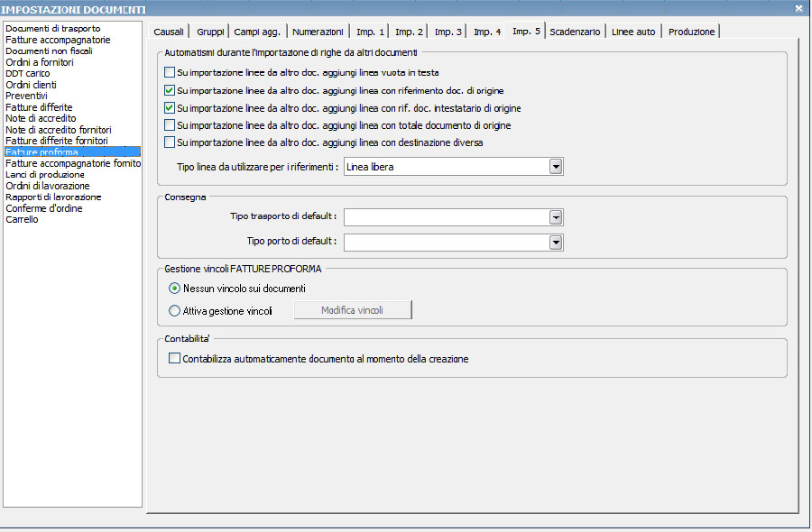Choose 'Preventivi' from the left list
The height and width of the screenshot is (532, 812).
(x=26, y=96)
